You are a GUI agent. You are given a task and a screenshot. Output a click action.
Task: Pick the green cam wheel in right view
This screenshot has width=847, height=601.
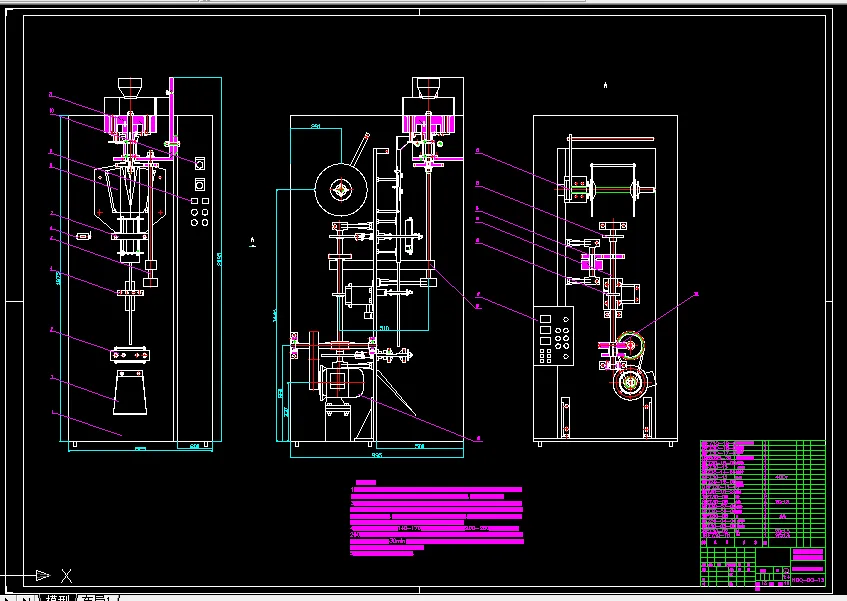tap(631, 345)
